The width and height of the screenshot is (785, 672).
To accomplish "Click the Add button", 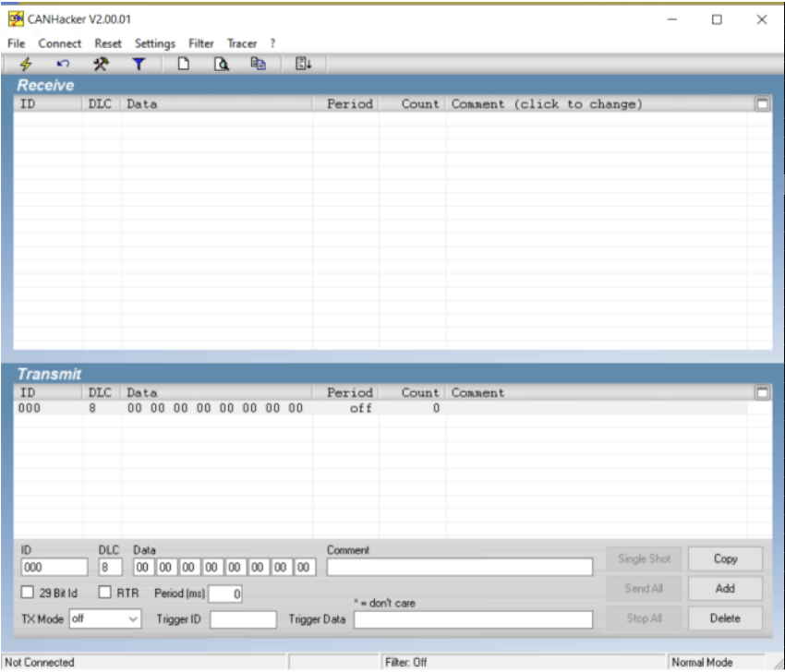I will tap(725, 588).
